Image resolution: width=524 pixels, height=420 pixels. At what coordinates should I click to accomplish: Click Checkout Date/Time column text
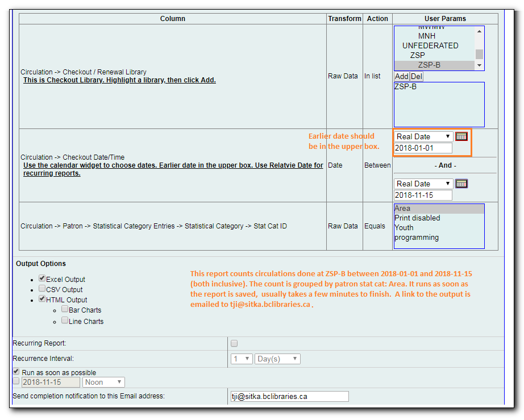tap(72, 157)
